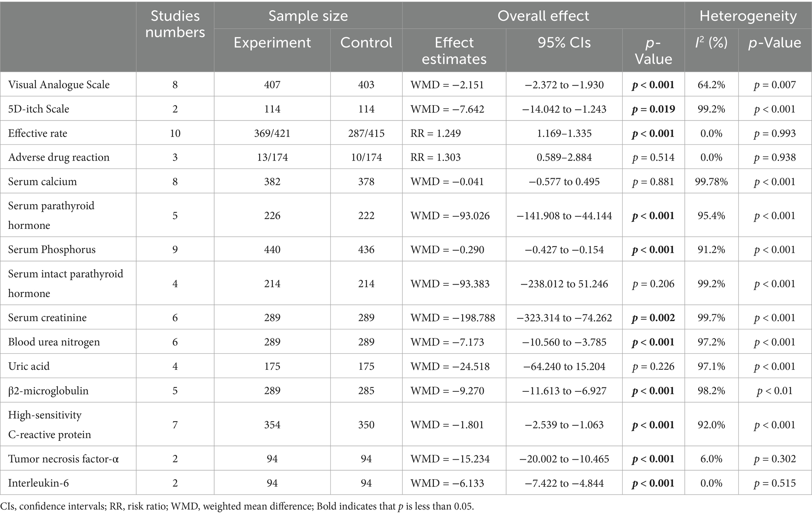The height and width of the screenshot is (515, 812).
Task: Click the "Effective rate" row label
Action: click(38, 133)
